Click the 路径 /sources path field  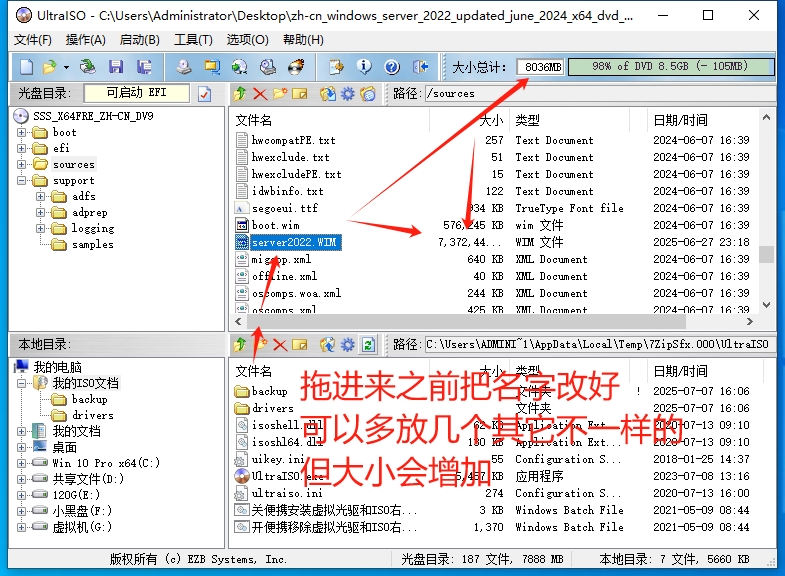click(600, 94)
